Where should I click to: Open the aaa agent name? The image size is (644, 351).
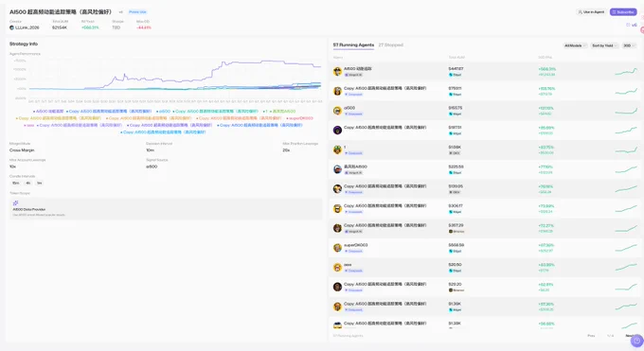348,265
